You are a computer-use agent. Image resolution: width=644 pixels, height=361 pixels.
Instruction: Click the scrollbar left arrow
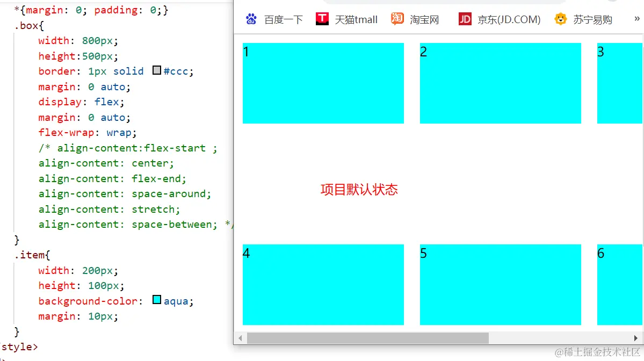(240, 338)
